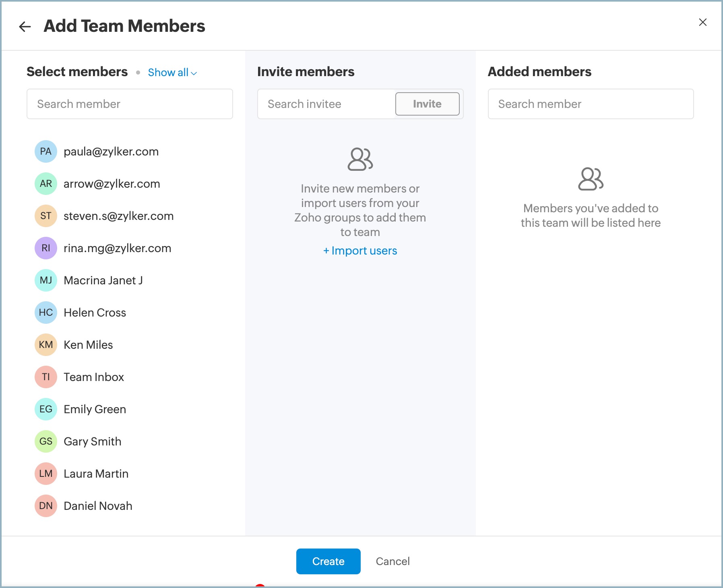Close the Add Team Members dialog
Viewport: 723px width, 588px height.
click(702, 23)
